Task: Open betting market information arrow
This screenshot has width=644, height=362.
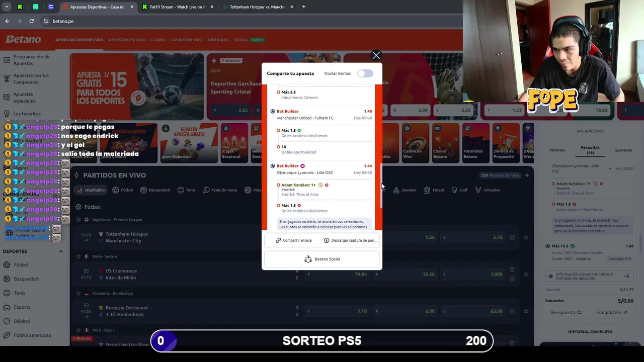Action: tap(626, 276)
